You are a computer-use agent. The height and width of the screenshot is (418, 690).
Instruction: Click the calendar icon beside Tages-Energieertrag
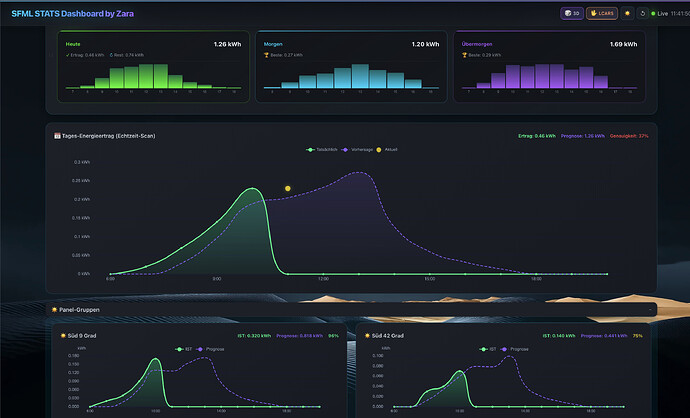pos(57,135)
